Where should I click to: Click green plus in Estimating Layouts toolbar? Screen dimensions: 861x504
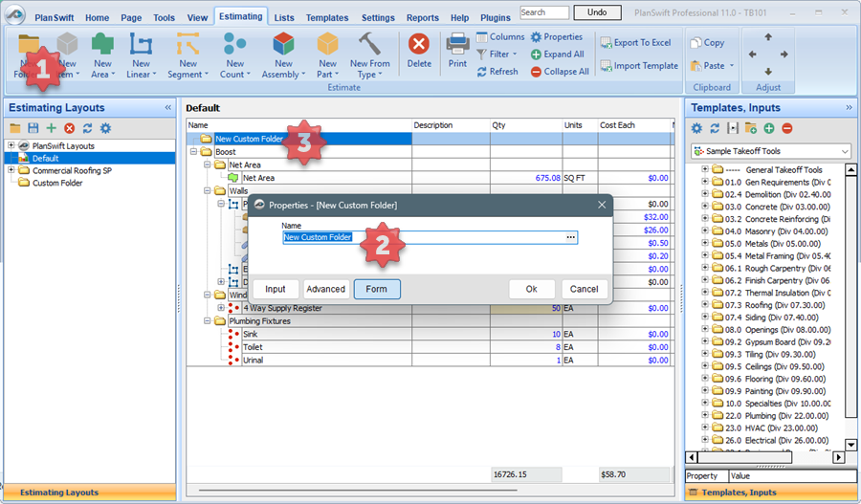[x=51, y=128]
